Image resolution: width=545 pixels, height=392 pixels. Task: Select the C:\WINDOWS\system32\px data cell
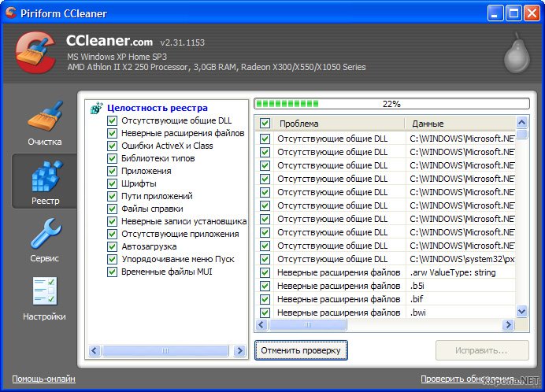click(462, 259)
